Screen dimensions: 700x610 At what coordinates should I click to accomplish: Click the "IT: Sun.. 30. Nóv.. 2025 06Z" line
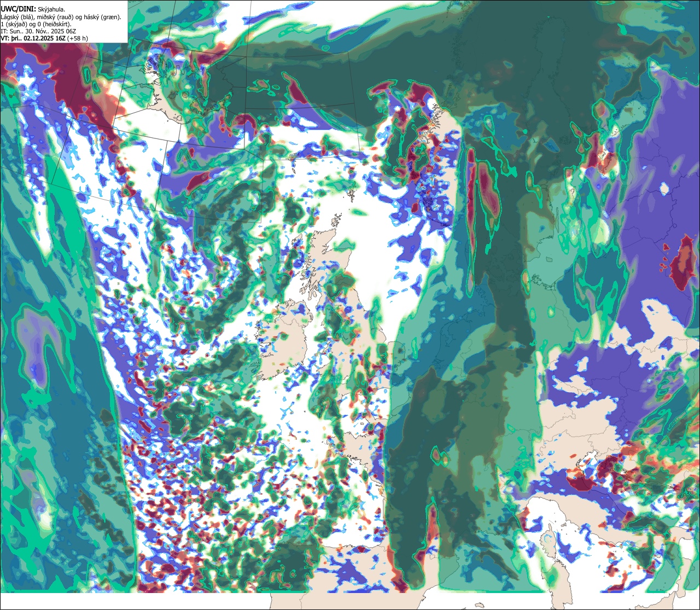[38, 31]
